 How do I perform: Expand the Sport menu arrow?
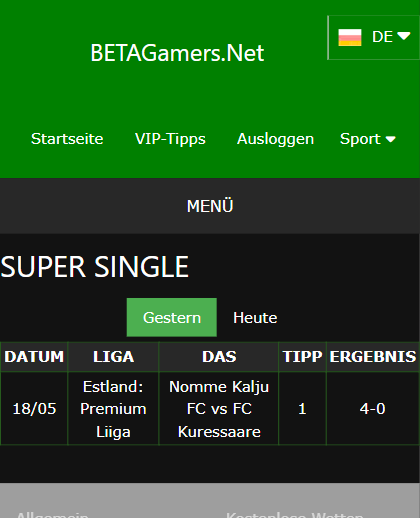[x=391, y=139]
